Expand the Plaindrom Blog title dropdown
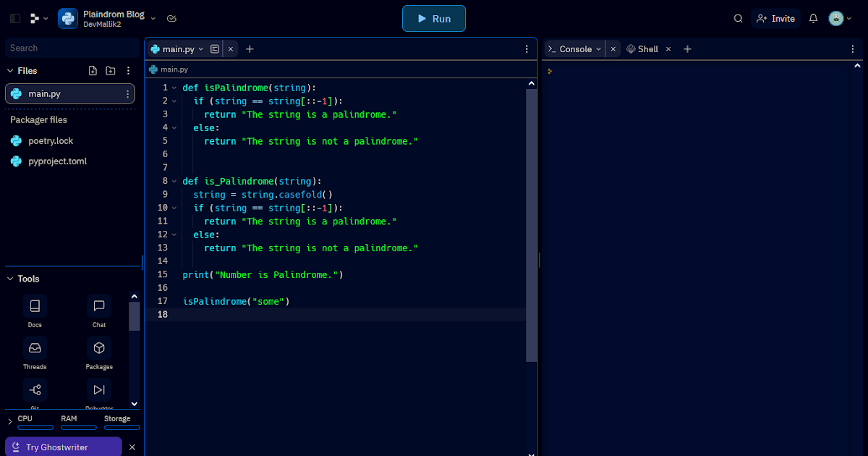This screenshot has width=868, height=456. coord(153,19)
